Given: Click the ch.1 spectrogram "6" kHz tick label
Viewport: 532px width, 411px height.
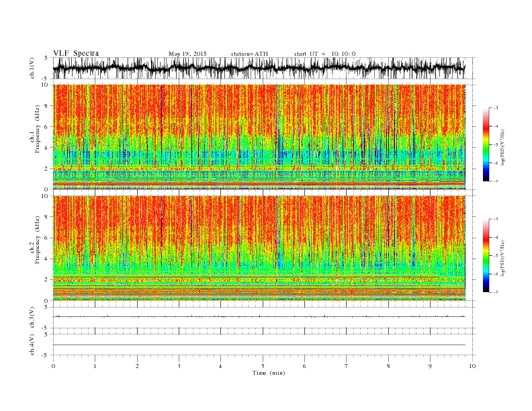Looking at the screenshot, I should pos(47,127).
